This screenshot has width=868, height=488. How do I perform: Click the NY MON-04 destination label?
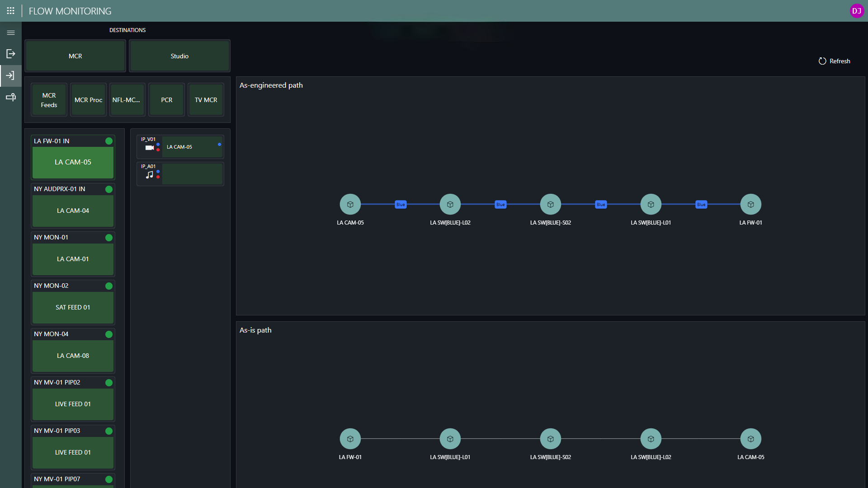[x=51, y=334]
